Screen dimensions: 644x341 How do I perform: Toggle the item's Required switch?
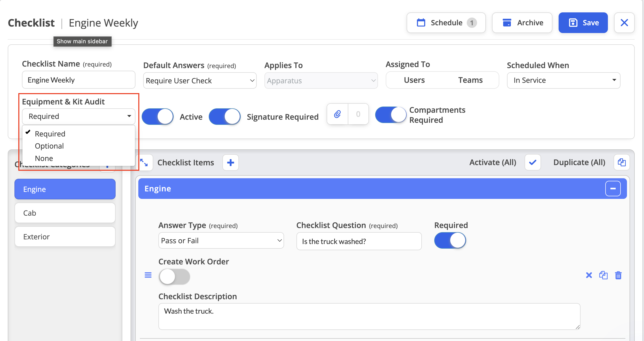(450, 240)
